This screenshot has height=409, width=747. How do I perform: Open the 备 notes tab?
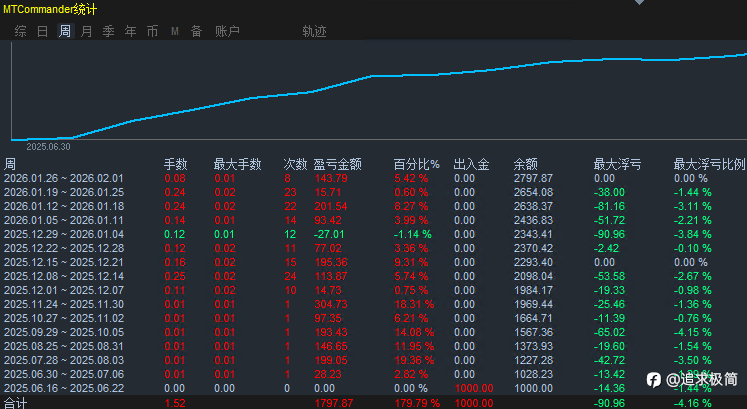(x=196, y=31)
